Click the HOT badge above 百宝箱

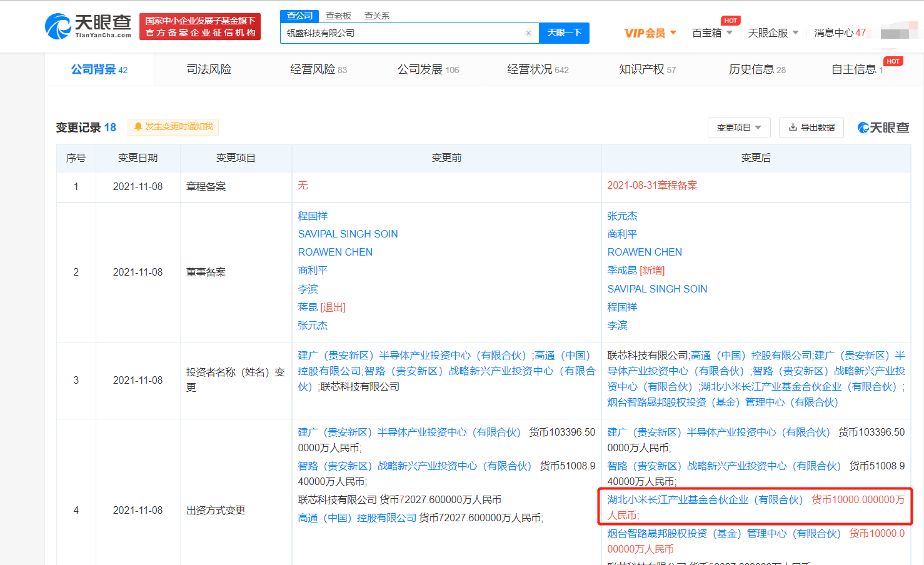coord(730,21)
